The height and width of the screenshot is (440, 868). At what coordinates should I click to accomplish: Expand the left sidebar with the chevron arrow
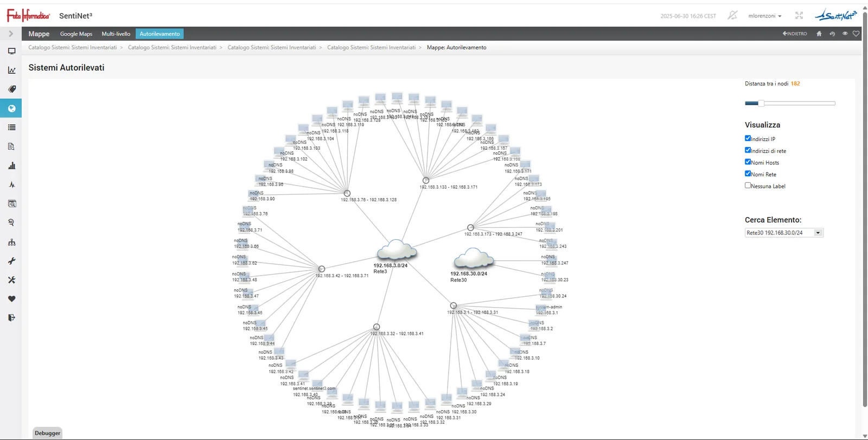(x=11, y=34)
